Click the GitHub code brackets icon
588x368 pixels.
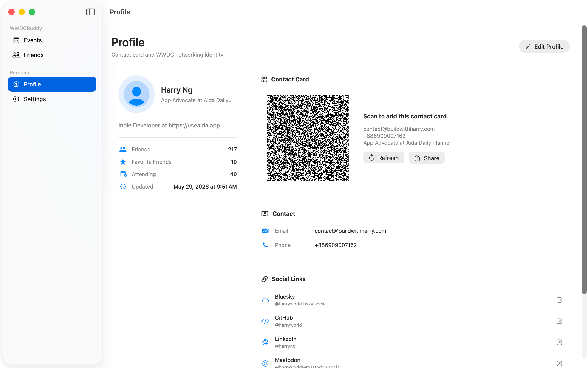(x=265, y=321)
